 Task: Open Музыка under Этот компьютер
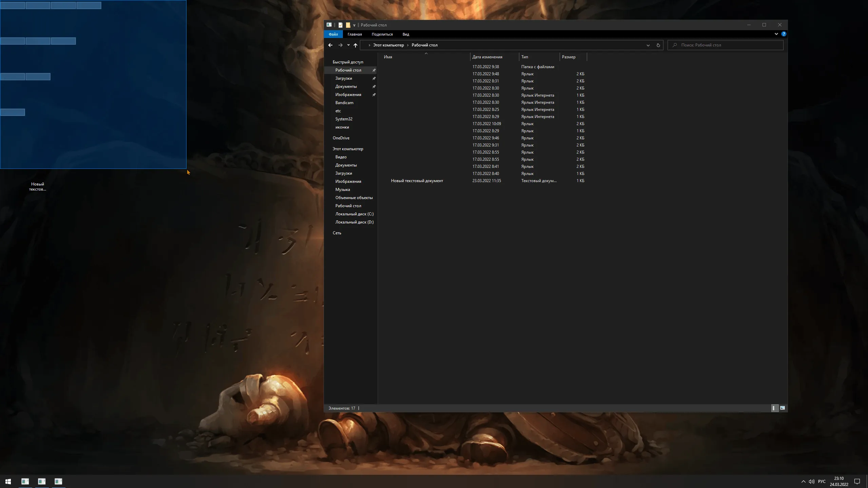tap(343, 190)
